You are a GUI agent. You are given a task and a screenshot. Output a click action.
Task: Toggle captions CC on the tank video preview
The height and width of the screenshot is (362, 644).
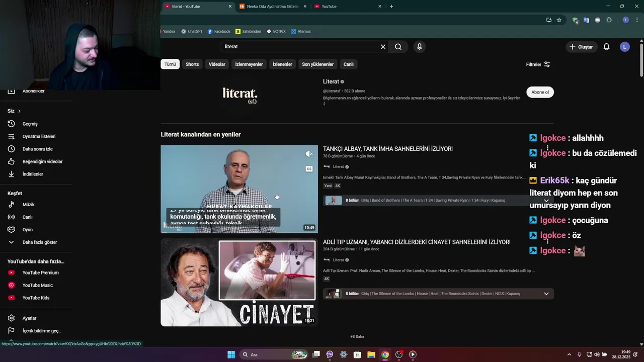[309, 169]
